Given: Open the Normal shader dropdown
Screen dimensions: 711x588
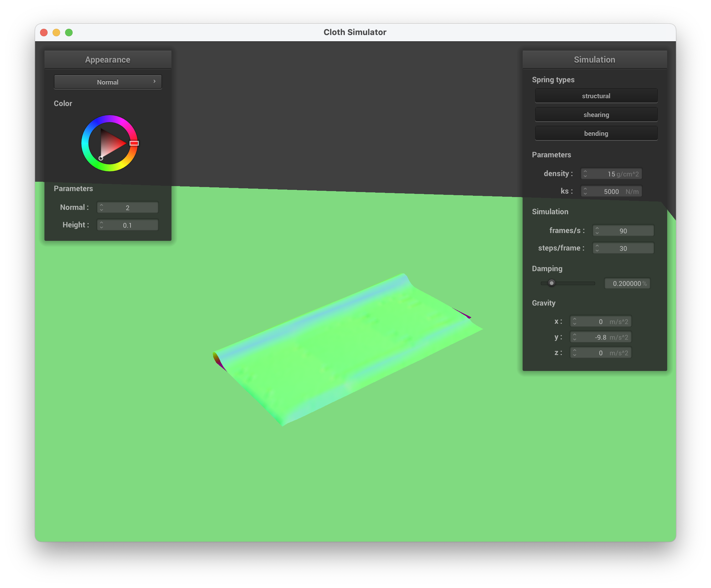Looking at the screenshot, I should coord(108,82).
